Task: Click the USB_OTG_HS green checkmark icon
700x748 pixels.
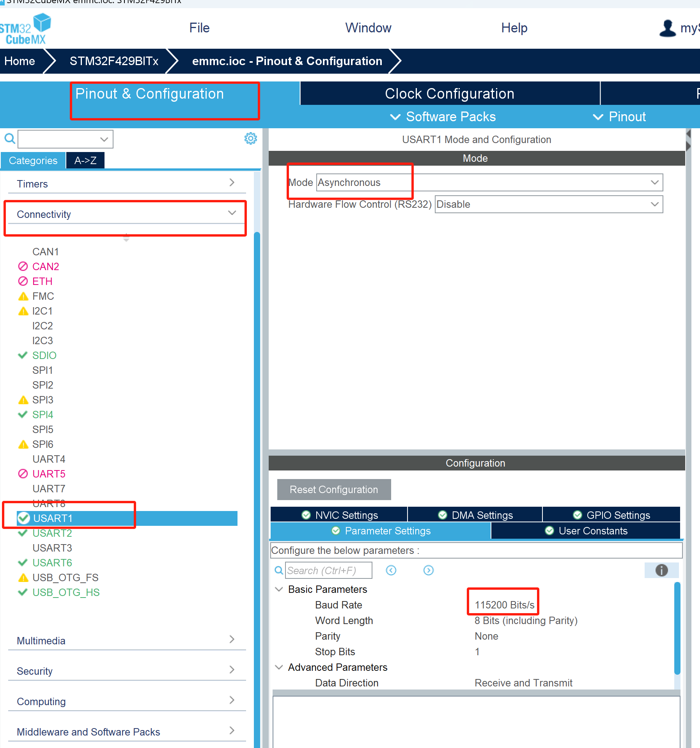Action: (23, 592)
